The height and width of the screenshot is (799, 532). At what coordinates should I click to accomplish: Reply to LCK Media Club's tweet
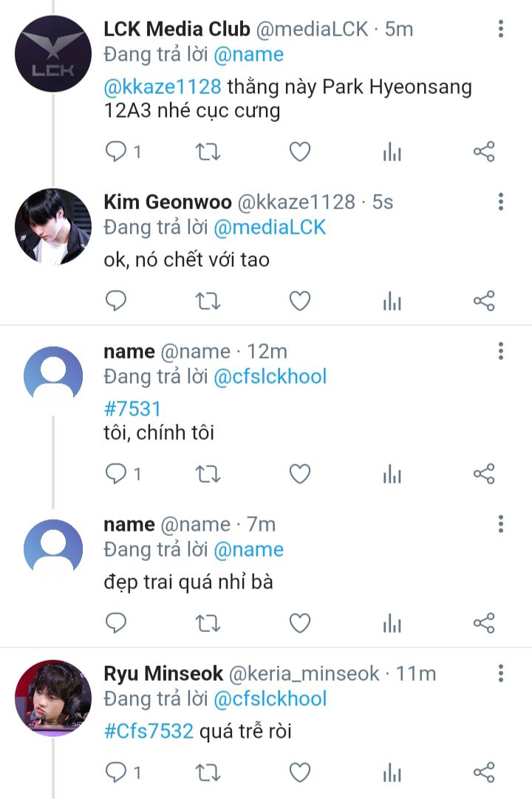pyautogui.click(x=116, y=152)
